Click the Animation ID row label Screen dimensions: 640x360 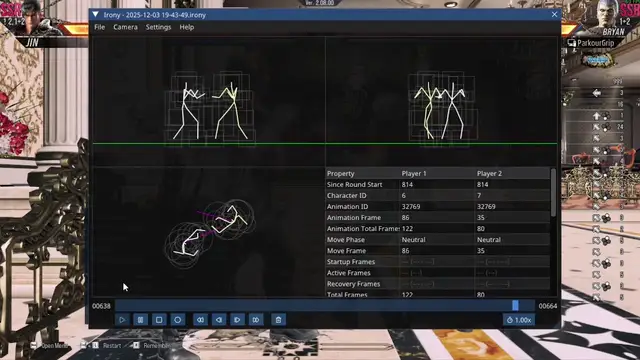click(x=347, y=207)
